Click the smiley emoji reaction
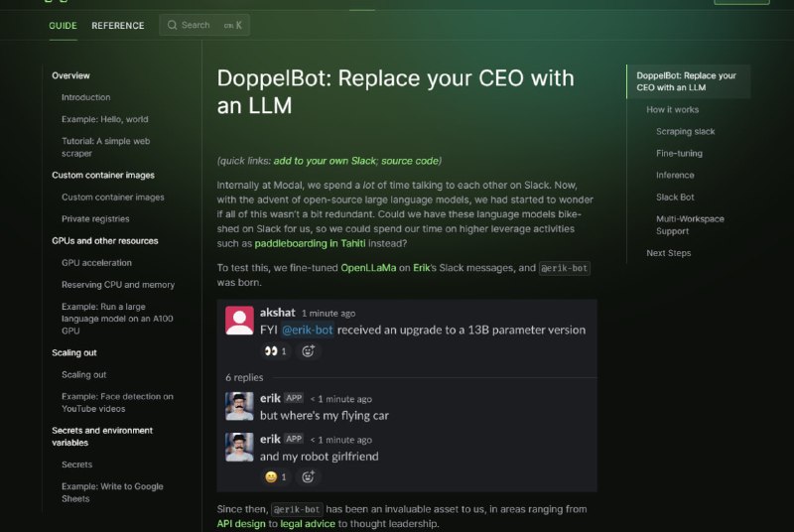This screenshot has width=794, height=532. (x=275, y=476)
